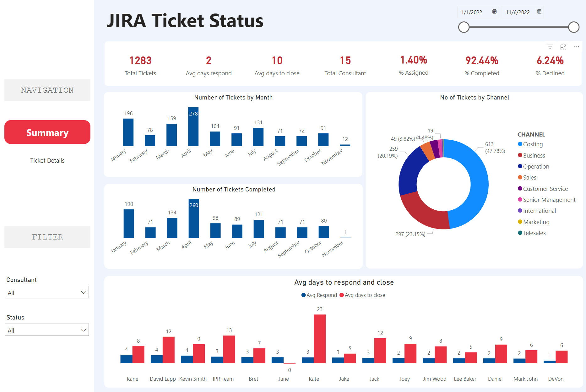Click the red Business donut segment

425,214
